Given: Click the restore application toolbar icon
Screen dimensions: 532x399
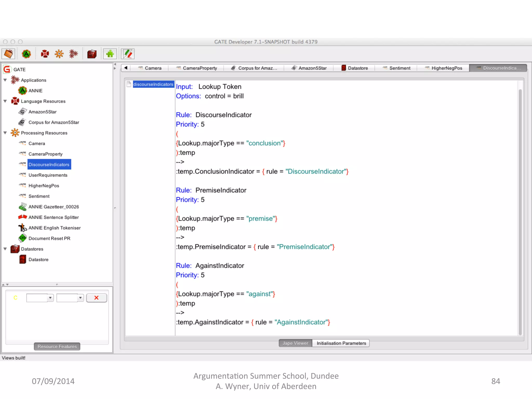Looking at the screenshot, I should coord(8,54).
